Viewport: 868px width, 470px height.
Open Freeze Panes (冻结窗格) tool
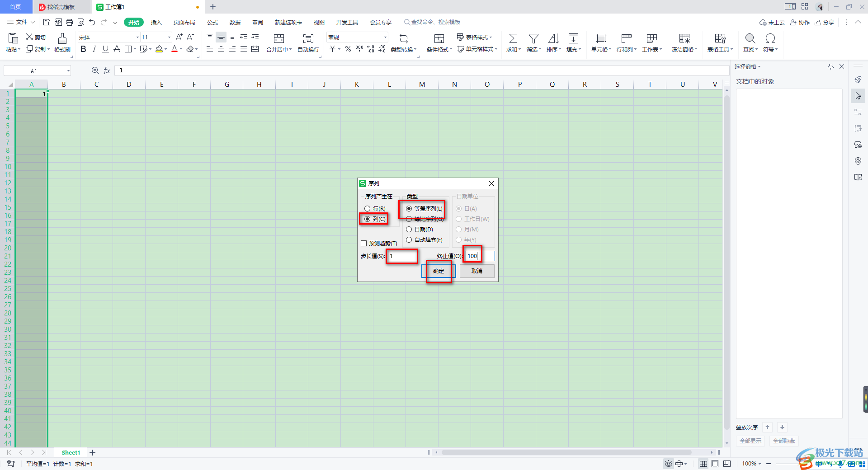pyautogui.click(x=684, y=43)
